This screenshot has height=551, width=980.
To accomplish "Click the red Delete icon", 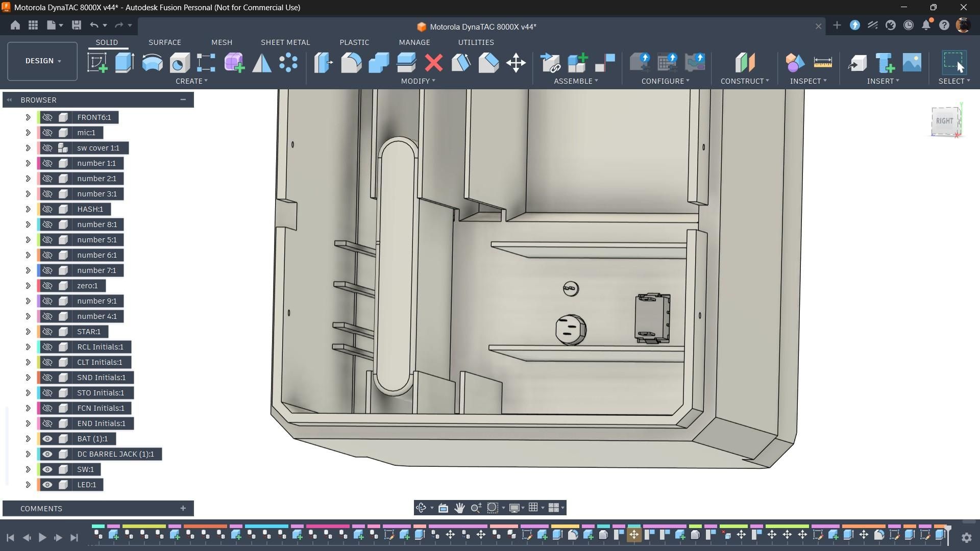I will coord(434,63).
